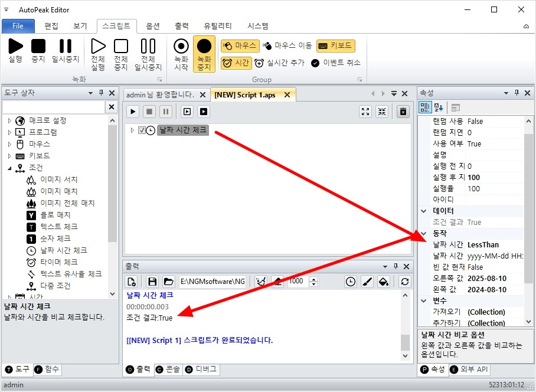Increase output line count stepper
Viewport: 536px width, 392px height.
tap(313, 279)
